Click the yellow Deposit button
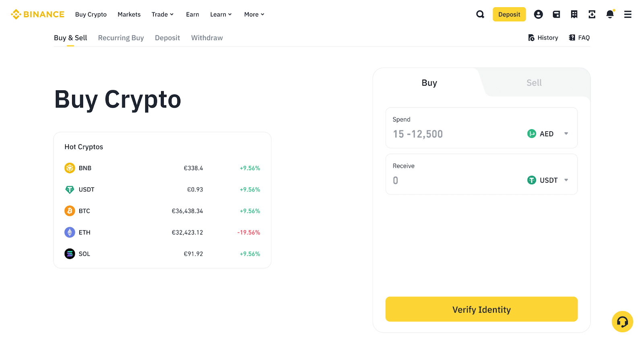 [509, 14]
